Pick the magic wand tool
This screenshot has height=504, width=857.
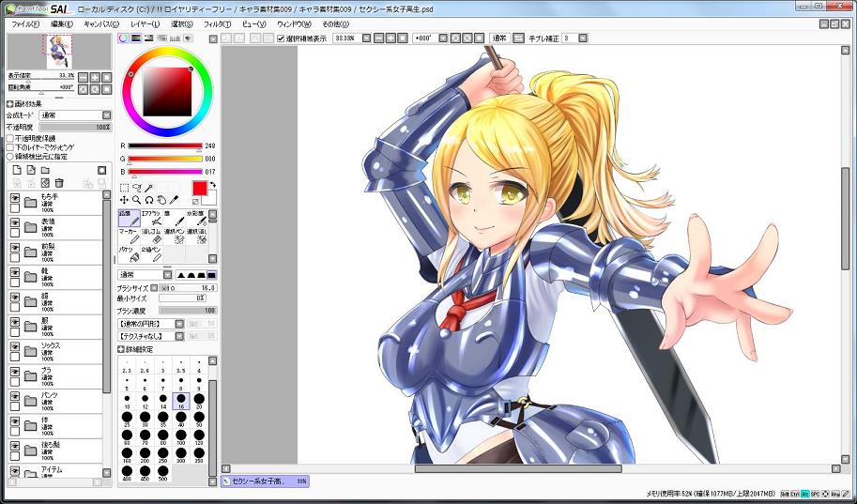click(149, 188)
